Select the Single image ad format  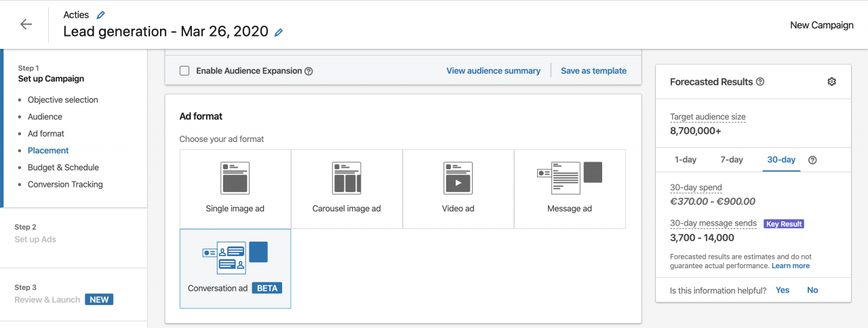[235, 189]
